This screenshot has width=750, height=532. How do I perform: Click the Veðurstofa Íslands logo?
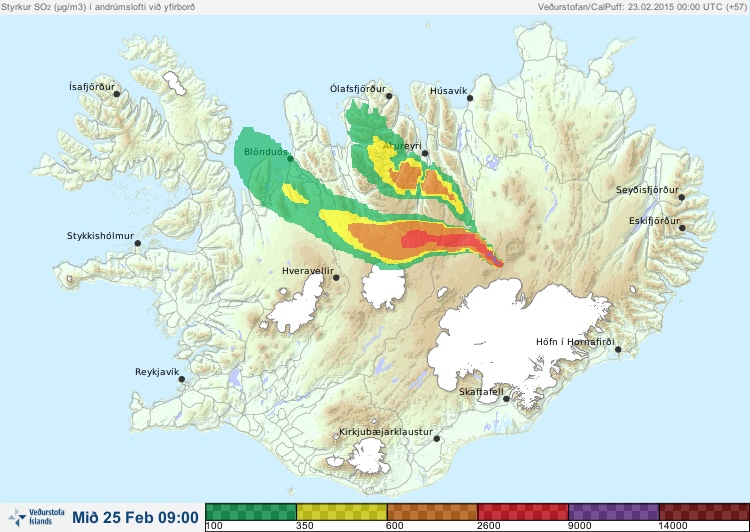click(36, 517)
